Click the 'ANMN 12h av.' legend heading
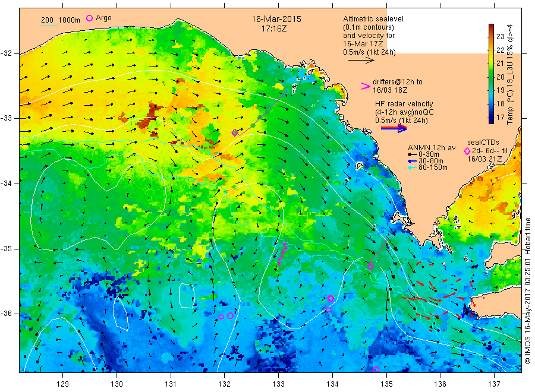Screen dimensions: 535x392 click(x=432, y=148)
